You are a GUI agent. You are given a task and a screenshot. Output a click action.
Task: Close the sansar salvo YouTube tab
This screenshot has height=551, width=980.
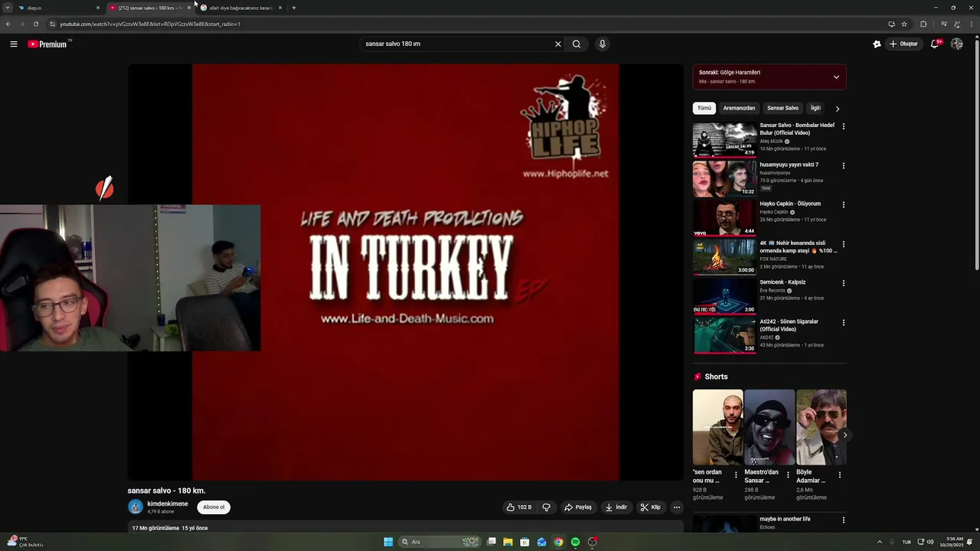tap(188, 8)
